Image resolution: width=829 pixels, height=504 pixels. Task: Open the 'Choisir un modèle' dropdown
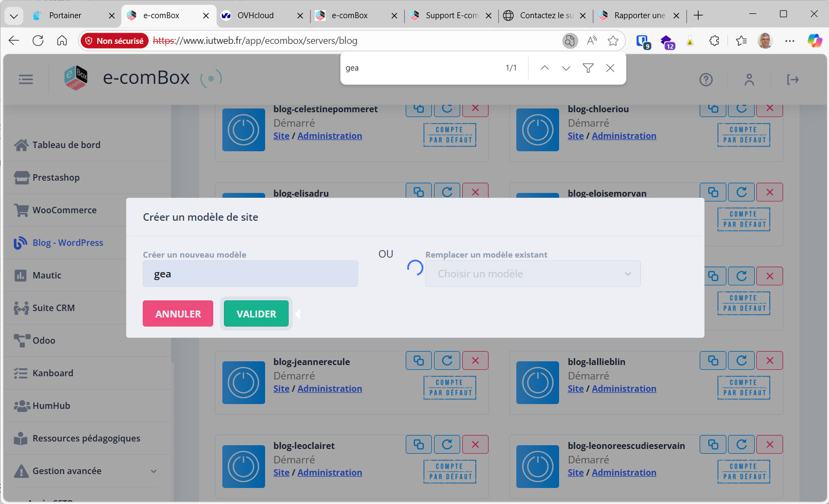click(532, 274)
